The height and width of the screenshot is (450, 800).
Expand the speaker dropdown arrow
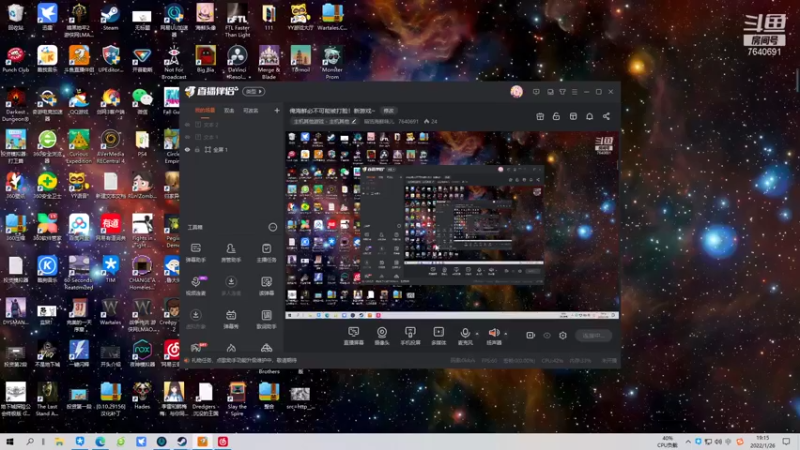506,334
